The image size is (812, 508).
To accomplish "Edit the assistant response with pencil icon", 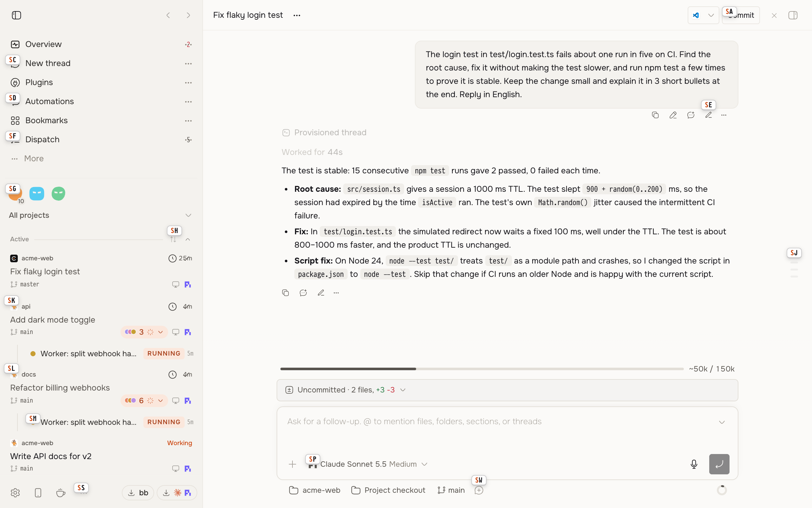I will [x=321, y=293].
